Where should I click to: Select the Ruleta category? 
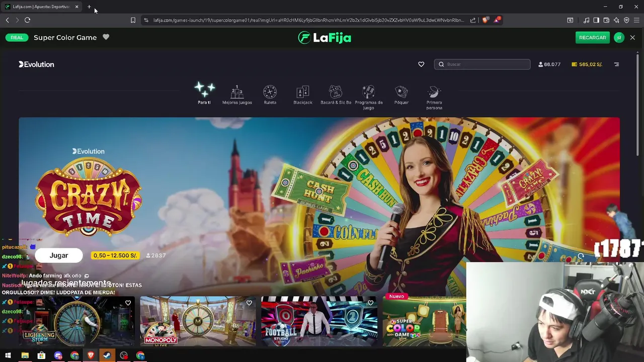pyautogui.click(x=270, y=95)
